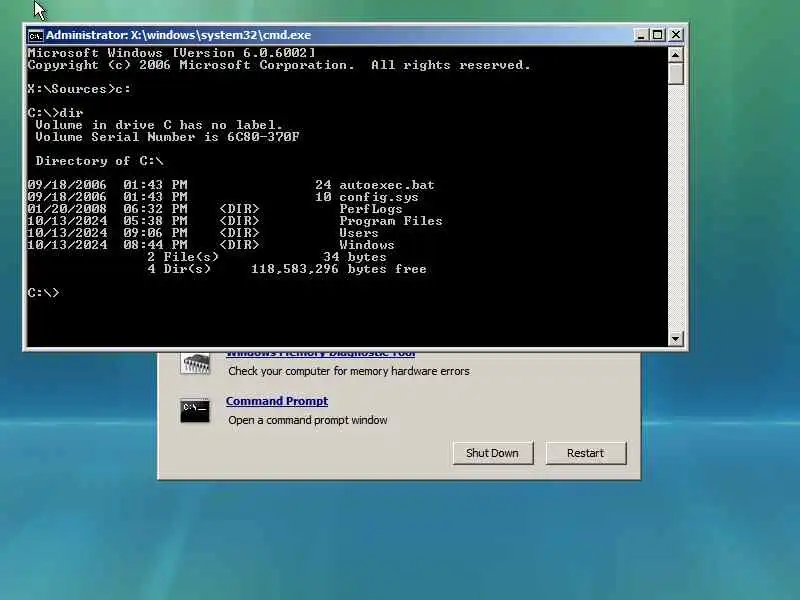Click the 'PerfLogs' directory entry
800x600 pixels.
pos(371,209)
